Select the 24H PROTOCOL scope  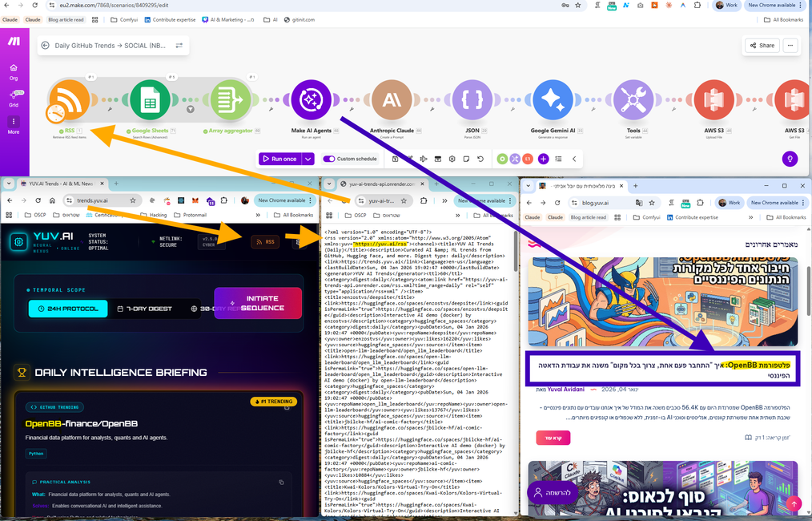[x=68, y=309]
